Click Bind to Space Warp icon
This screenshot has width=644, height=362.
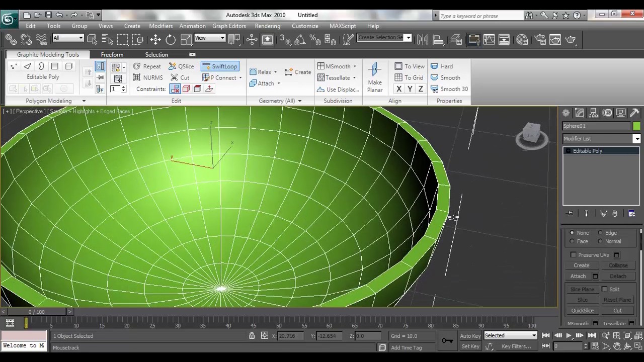coord(42,39)
